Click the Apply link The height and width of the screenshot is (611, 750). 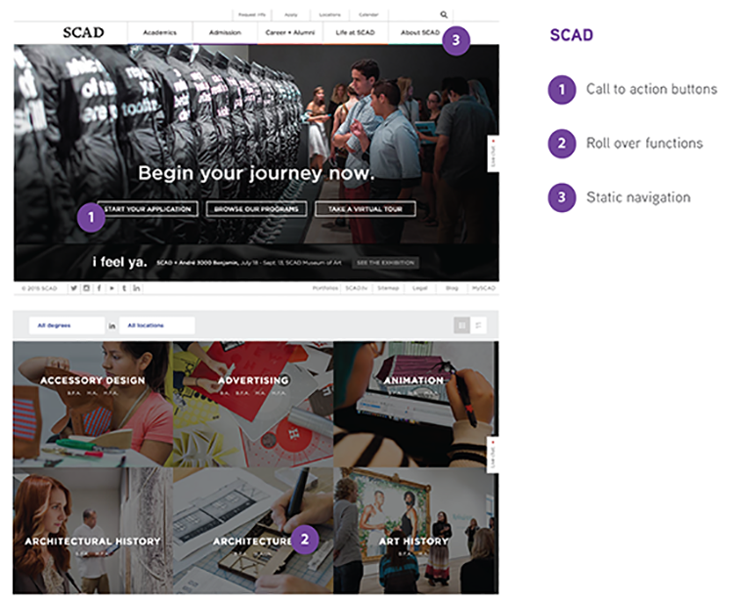(291, 15)
